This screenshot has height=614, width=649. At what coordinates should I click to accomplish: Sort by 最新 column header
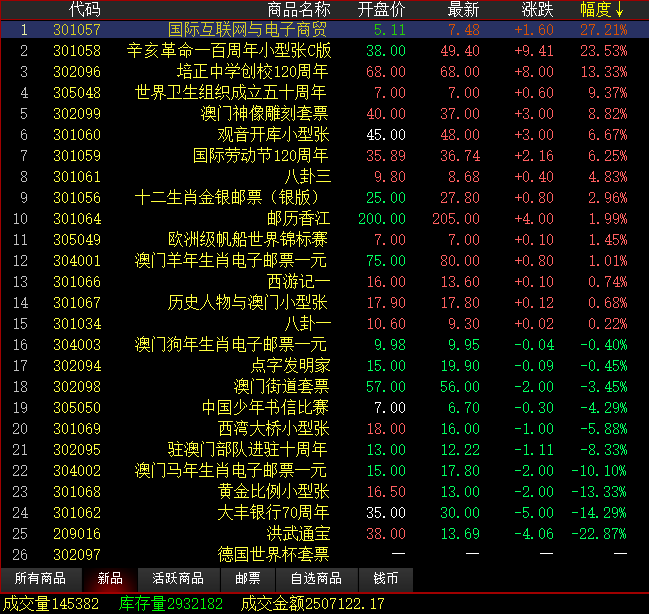463,9
